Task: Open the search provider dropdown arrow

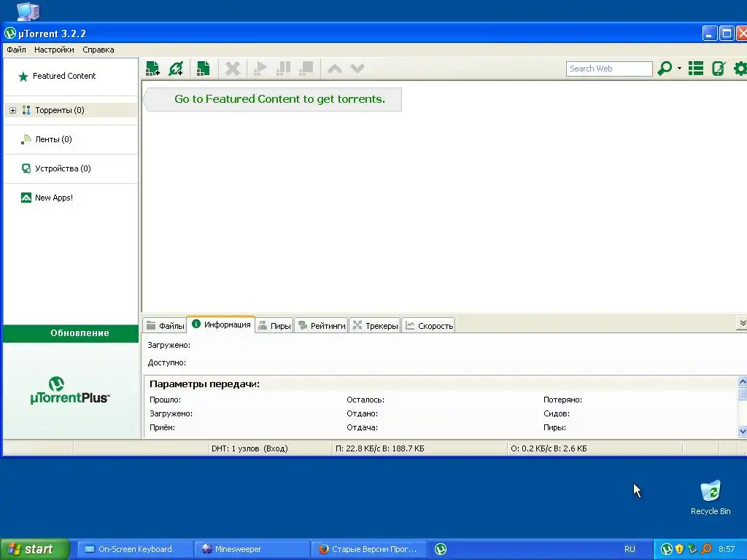Action: (679, 69)
